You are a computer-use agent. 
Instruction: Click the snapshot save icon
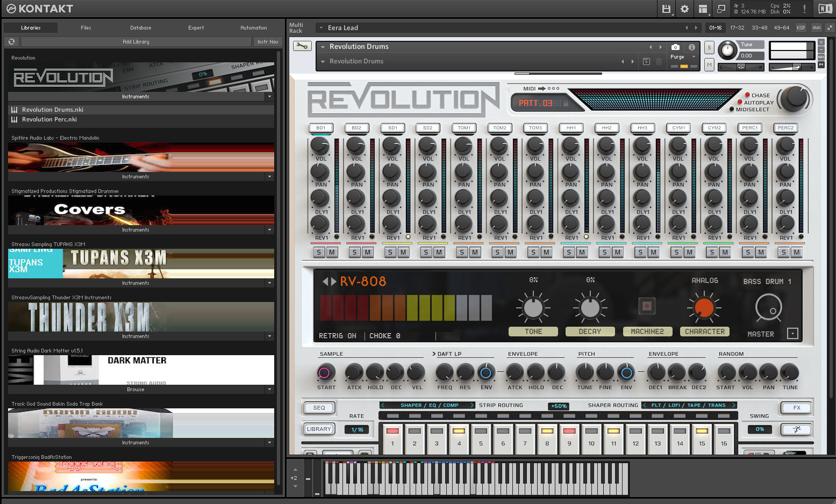[x=646, y=62]
